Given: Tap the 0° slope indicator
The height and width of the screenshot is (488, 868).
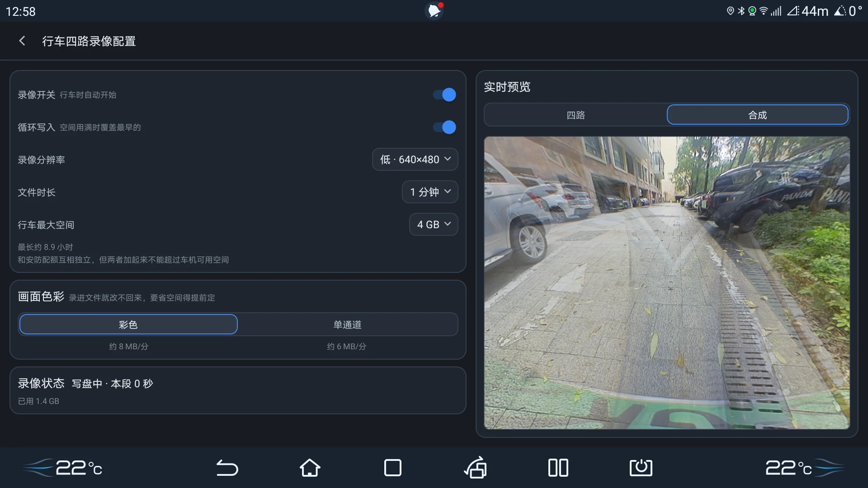Looking at the screenshot, I should tap(849, 11).
